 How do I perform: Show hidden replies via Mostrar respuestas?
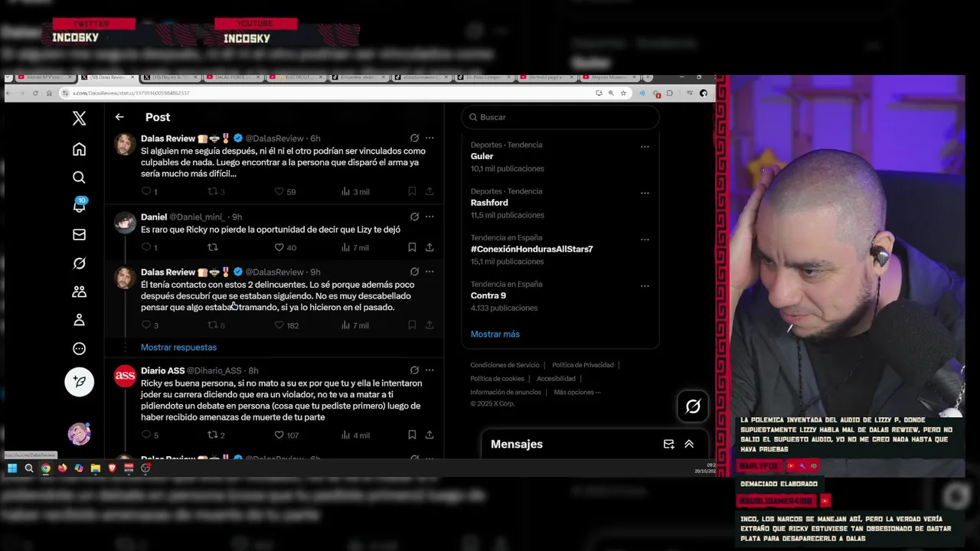178,347
